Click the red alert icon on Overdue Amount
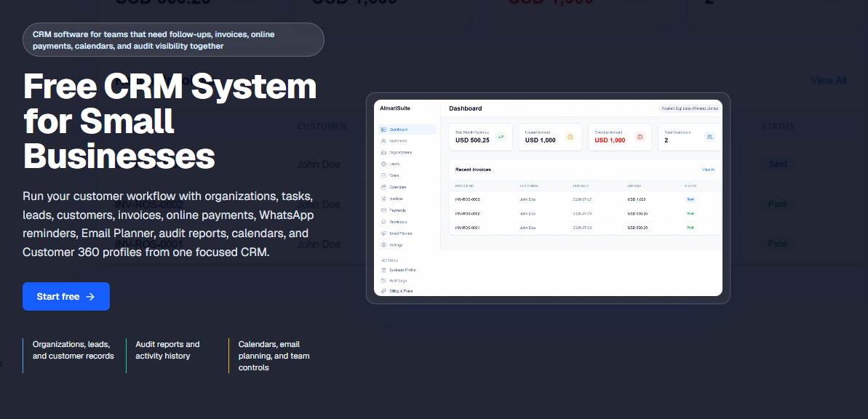The height and width of the screenshot is (419, 868). [x=640, y=137]
